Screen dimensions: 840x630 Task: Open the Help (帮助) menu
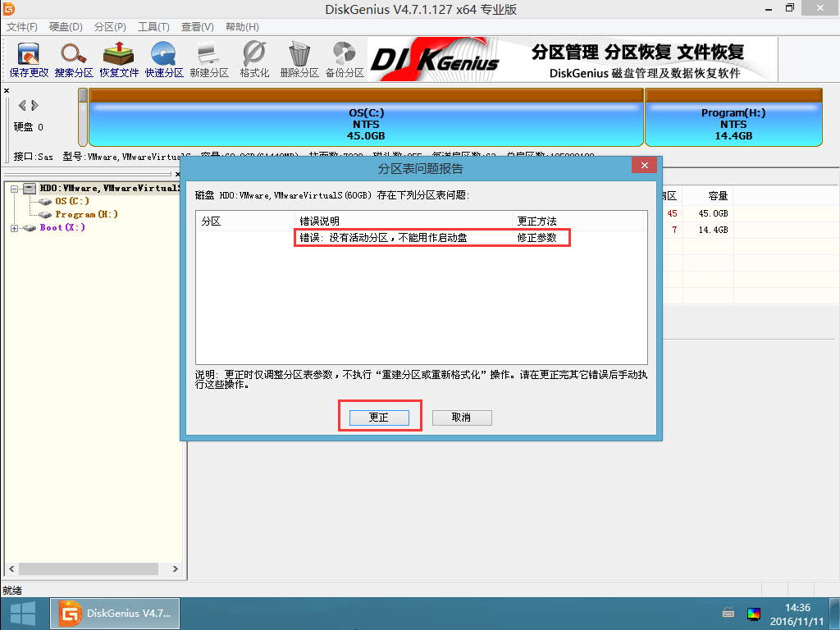tap(242, 27)
